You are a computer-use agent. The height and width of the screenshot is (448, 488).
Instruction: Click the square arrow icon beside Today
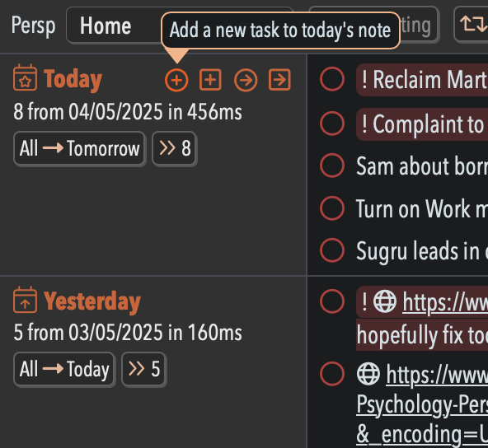point(279,80)
